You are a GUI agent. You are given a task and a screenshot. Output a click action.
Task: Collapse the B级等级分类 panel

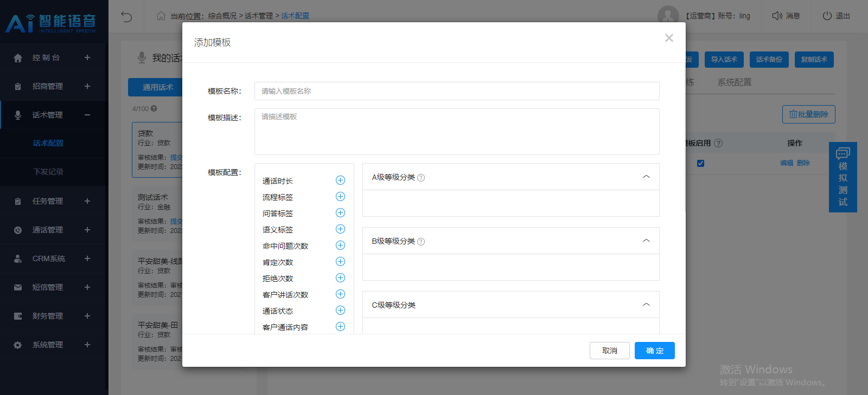coord(646,241)
